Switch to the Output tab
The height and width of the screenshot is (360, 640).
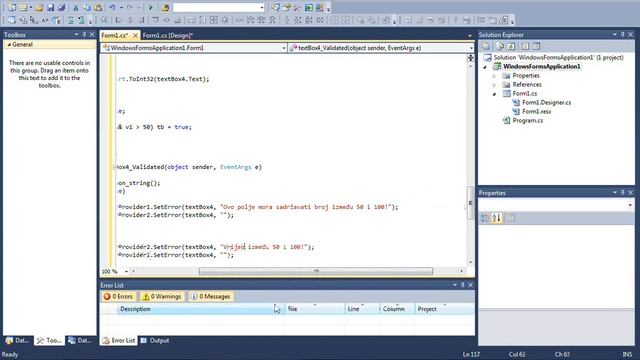pyautogui.click(x=155, y=340)
